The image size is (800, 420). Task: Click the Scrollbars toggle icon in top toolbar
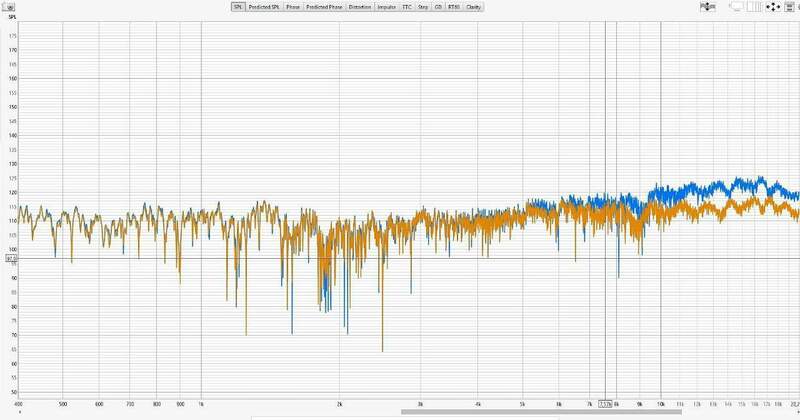pos(709,7)
